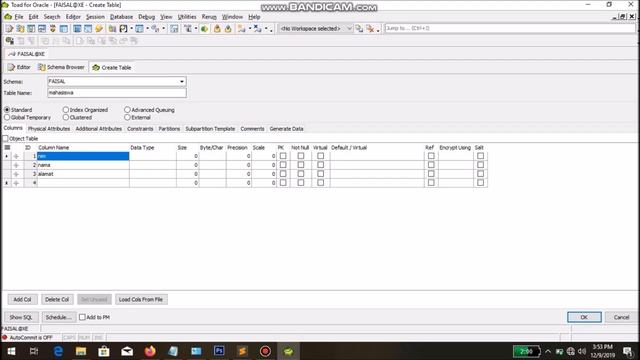Viewport: 640px width, 360px height.
Task: Switch to the Constraints tab
Action: [x=140, y=129]
